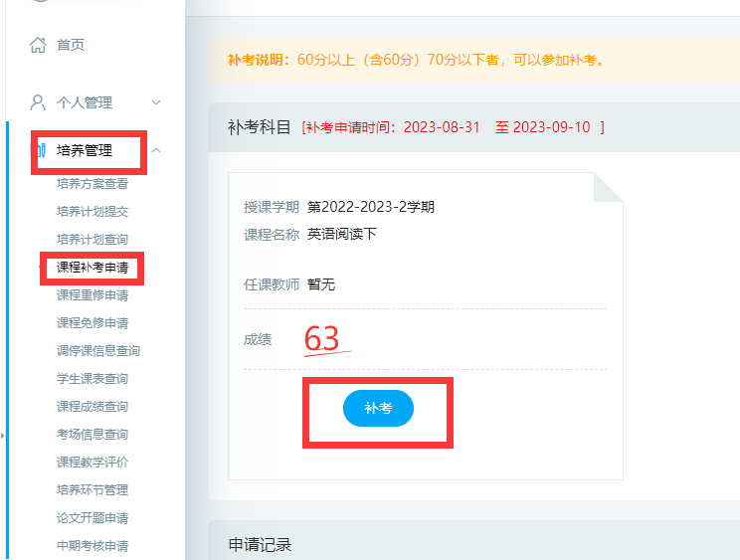Viewport: 740px width, 560px height.
Task: Open 调停课信息查询 entry
Action: pyautogui.click(x=98, y=351)
